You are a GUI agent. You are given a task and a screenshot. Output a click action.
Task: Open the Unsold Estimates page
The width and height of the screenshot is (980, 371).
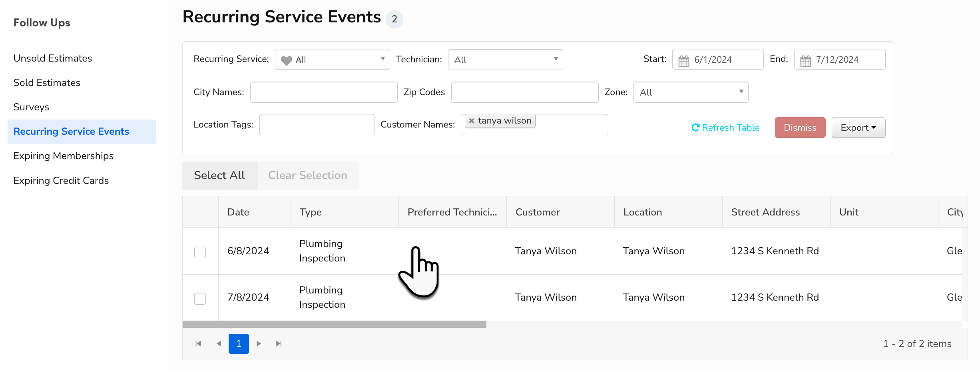[x=52, y=58]
